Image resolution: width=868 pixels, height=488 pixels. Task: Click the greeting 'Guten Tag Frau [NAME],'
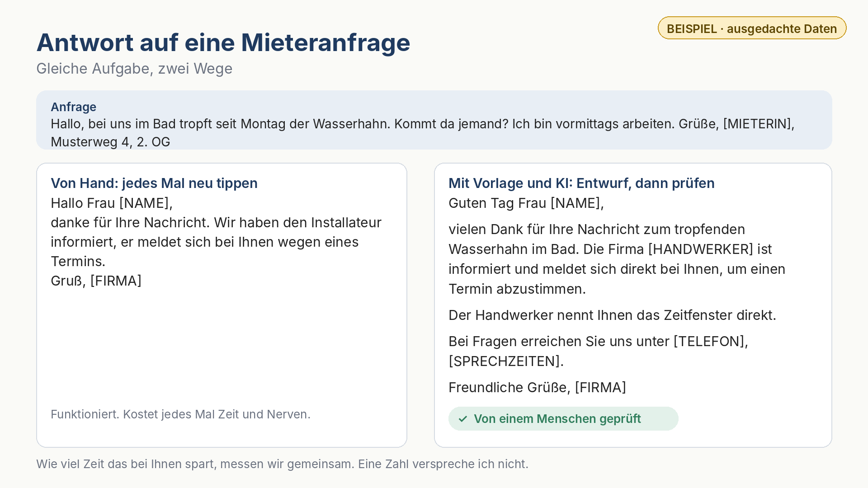(x=526, y=203)
